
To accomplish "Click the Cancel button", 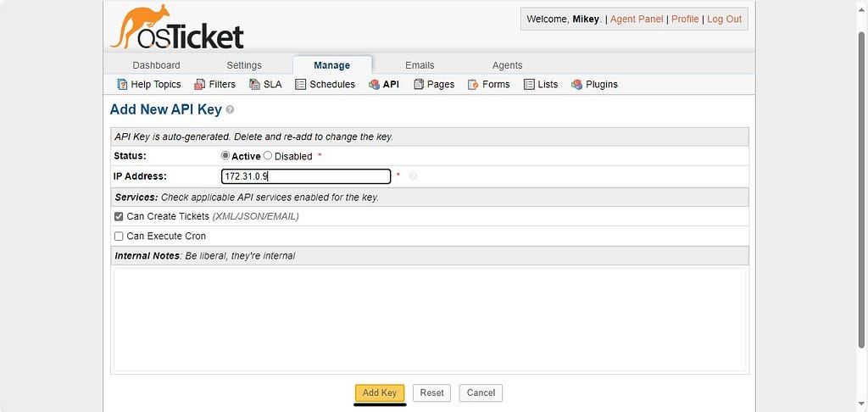I will click(x=481, y=393).
